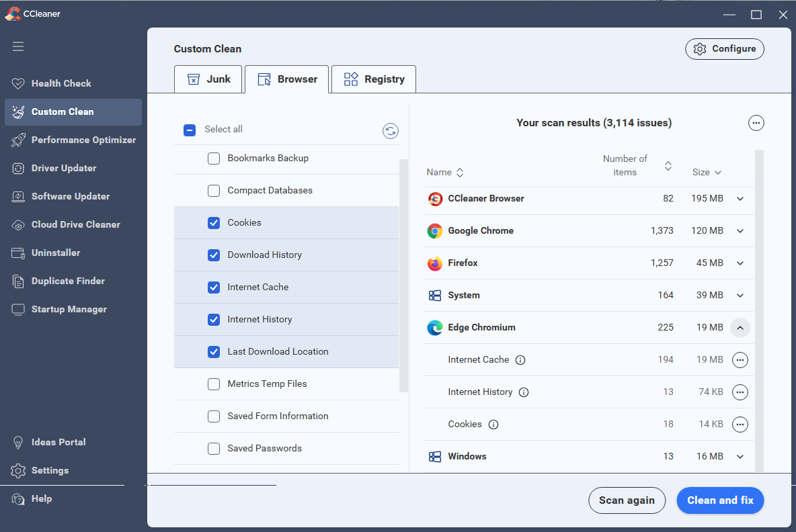Switch to the Junk tab
Image resolution: width=796 pixels, height=532 pixels.
pos(208,79)
